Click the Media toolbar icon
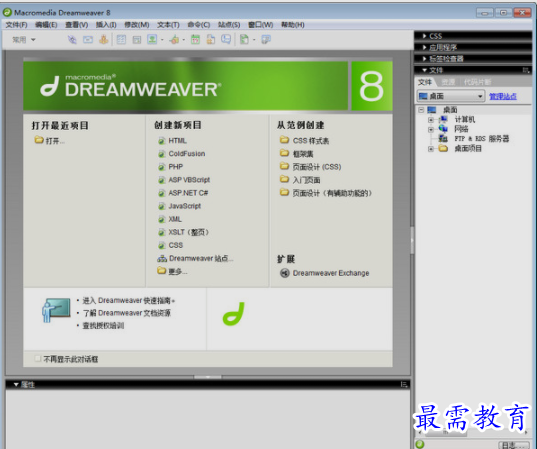The height and width of the screenshot is (449, 537). point(174,40)
